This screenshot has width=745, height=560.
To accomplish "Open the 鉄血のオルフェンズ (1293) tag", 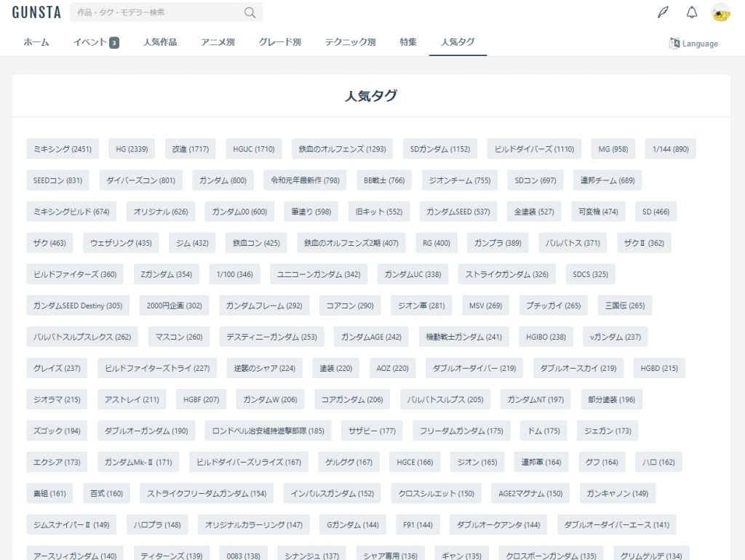I will coord(342,149).
